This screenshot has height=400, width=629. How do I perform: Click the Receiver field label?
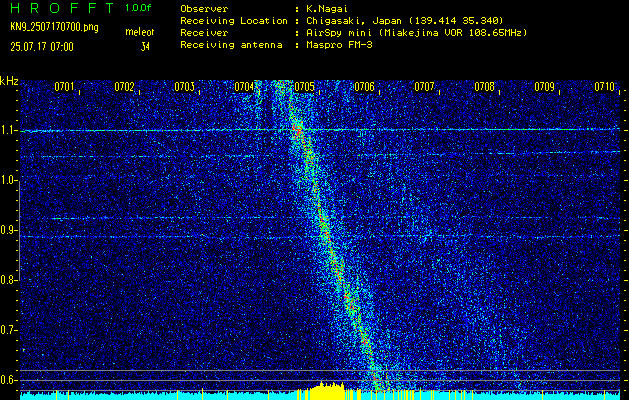pyautogui.click(x=204, y=32)
